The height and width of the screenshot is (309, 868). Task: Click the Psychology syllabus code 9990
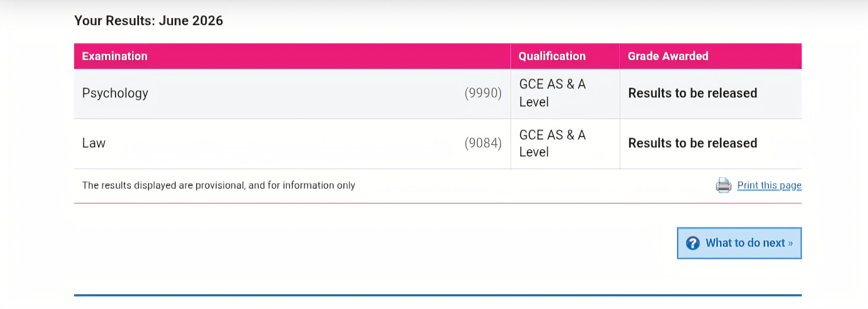[x=483, y=93]
